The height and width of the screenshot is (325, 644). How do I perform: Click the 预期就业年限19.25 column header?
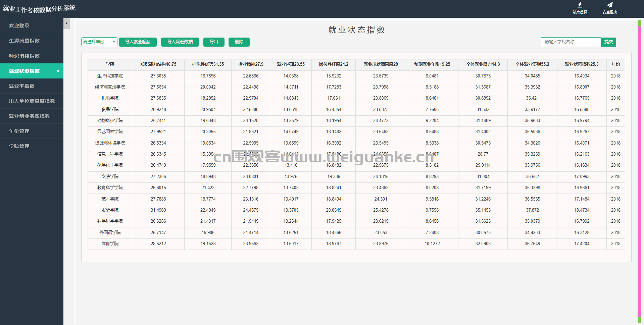click(x=432, y=64)
